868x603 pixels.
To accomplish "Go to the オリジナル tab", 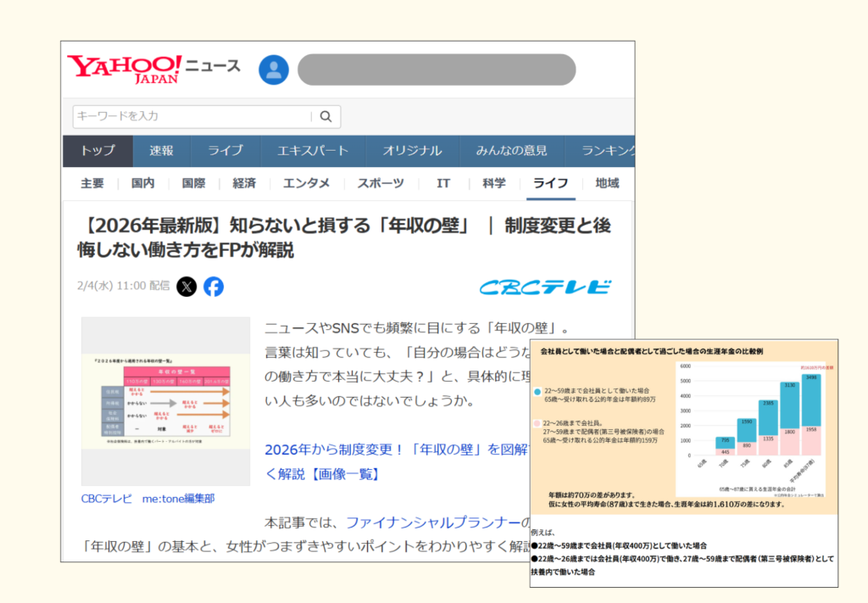I will pos(411,151).
